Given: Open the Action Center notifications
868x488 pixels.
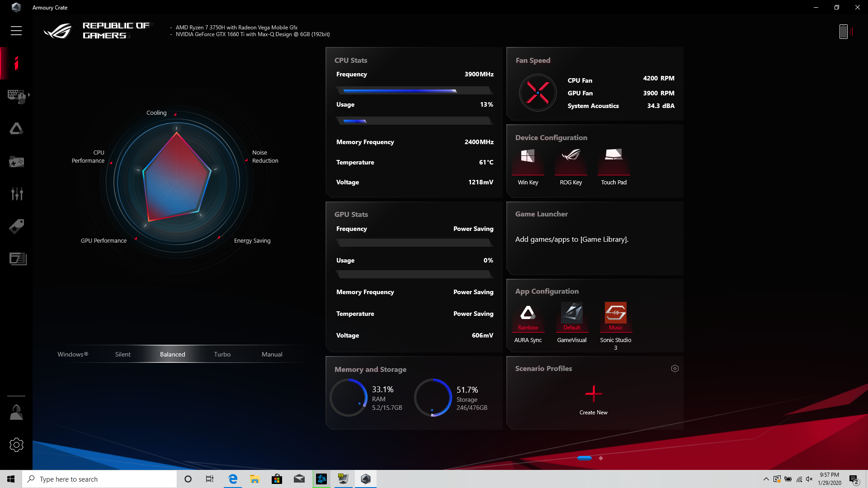Looking at the screenshot, I should click(854, 479).
